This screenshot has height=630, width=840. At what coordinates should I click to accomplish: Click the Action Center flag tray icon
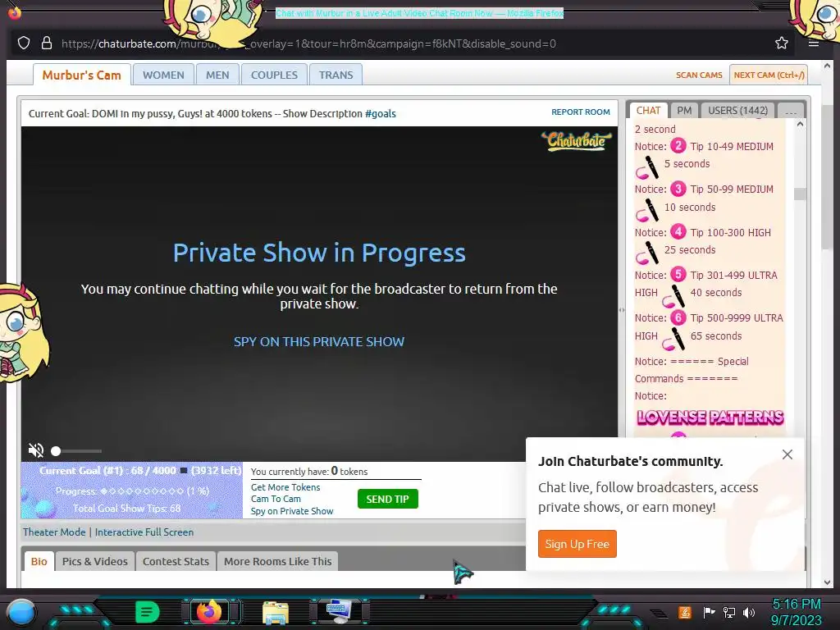[710, 612]
